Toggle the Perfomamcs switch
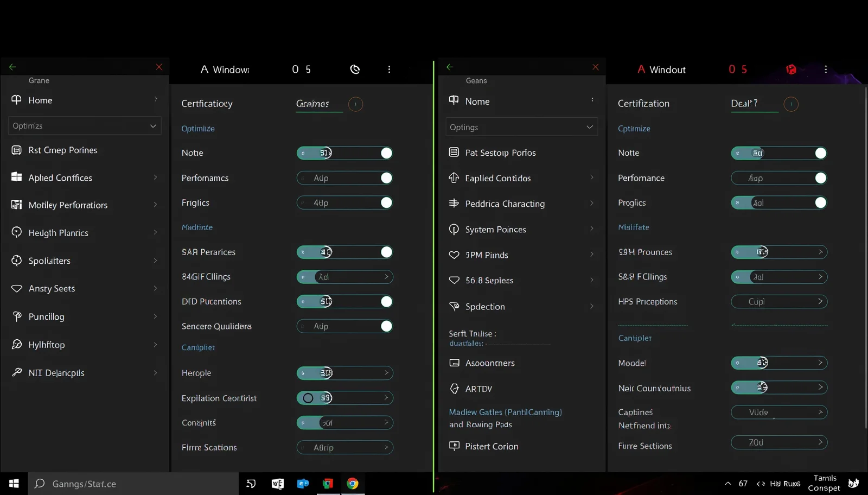 tap(344, 177)
